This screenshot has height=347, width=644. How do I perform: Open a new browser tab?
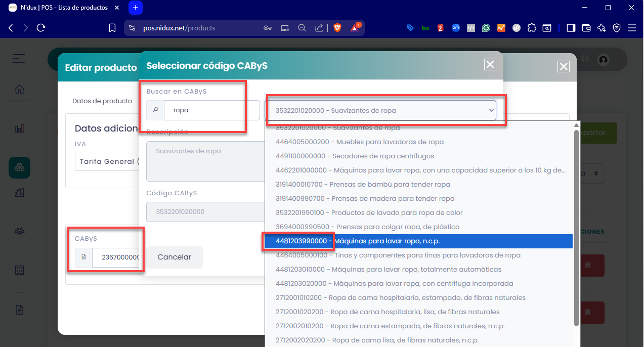[136, 8]
